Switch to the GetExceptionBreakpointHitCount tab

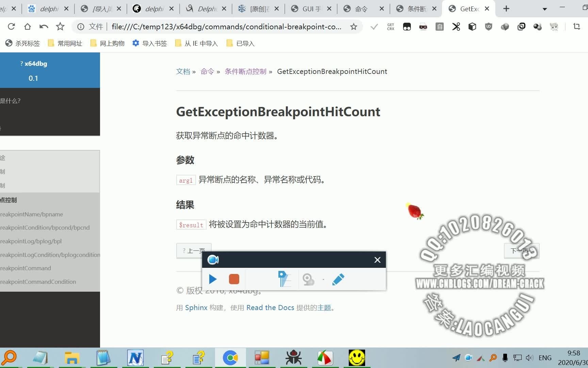pyautogui.click(x=469, y=9)
